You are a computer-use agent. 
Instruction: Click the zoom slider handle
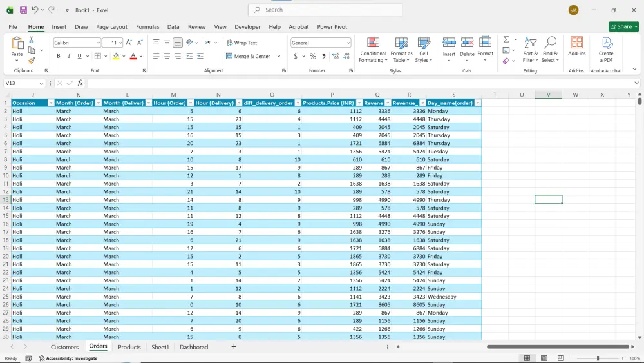(x=598, y=358)
